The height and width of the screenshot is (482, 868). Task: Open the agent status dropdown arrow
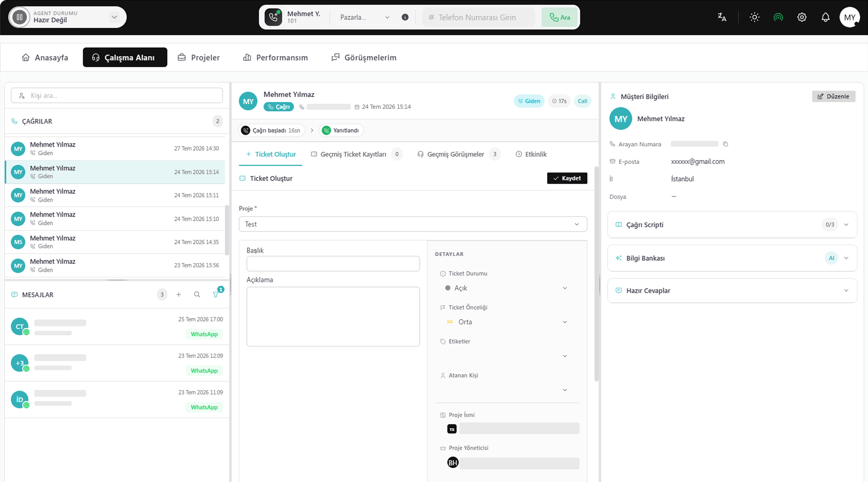pyautogui.click(x=114, y=17)
